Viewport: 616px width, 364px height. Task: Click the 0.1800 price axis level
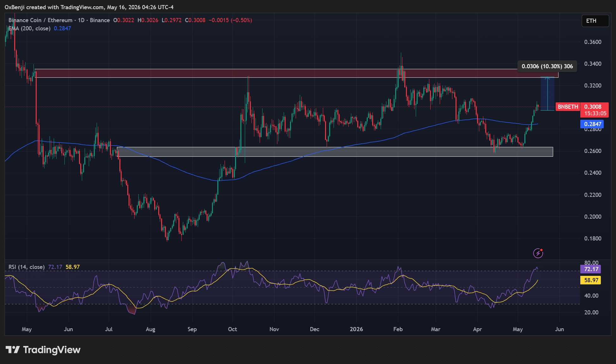tap(593, 239)
